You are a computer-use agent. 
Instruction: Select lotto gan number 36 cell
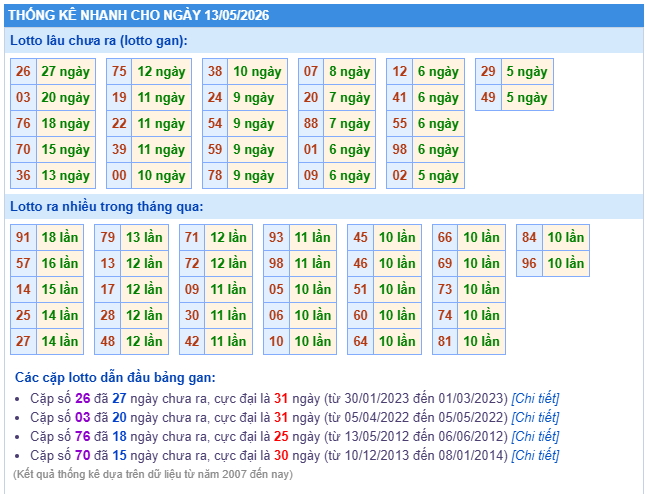pyautogui.click(x=23, y=175)
